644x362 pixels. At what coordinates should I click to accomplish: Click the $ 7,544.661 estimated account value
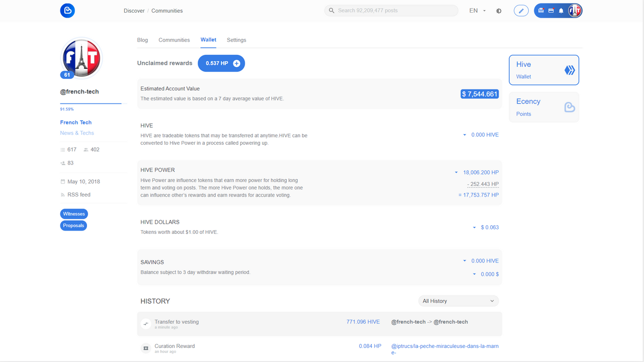coord(480,94)
